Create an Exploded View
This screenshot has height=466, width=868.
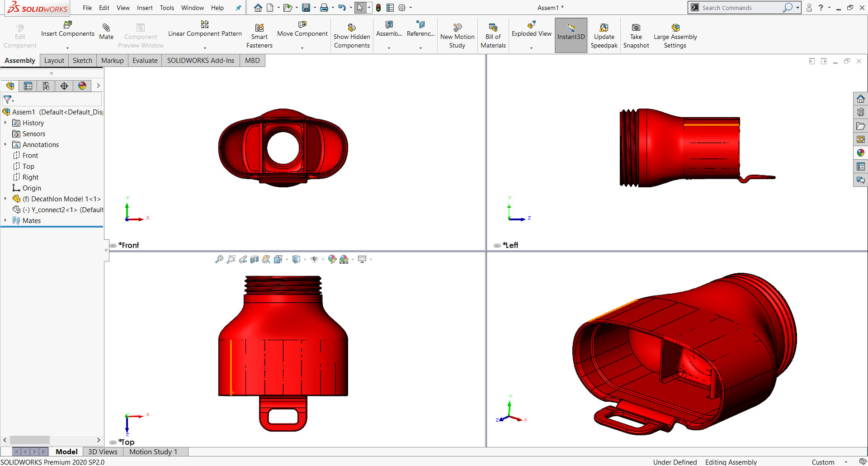[x=531, y=29]
